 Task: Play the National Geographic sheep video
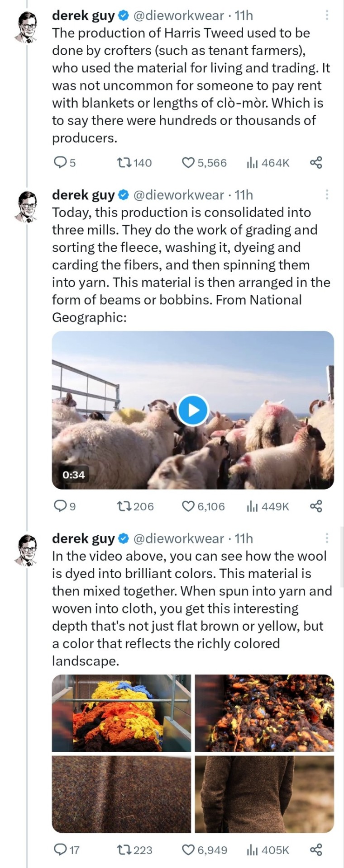coord(193,410)
